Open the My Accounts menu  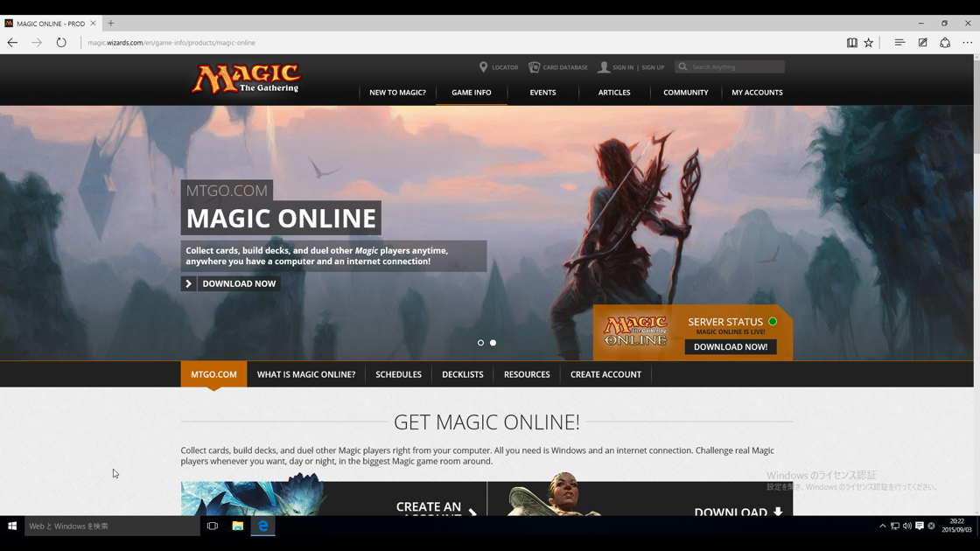[x=757, y=93]
